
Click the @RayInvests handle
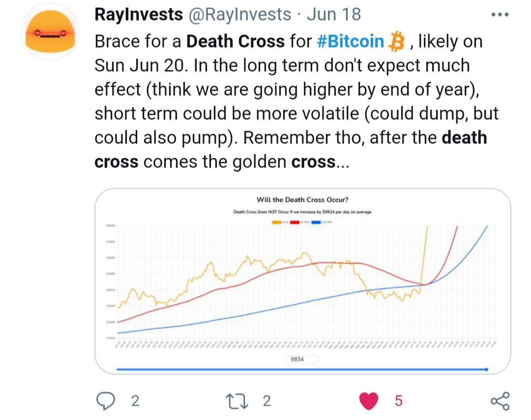[x=239, y=15]
